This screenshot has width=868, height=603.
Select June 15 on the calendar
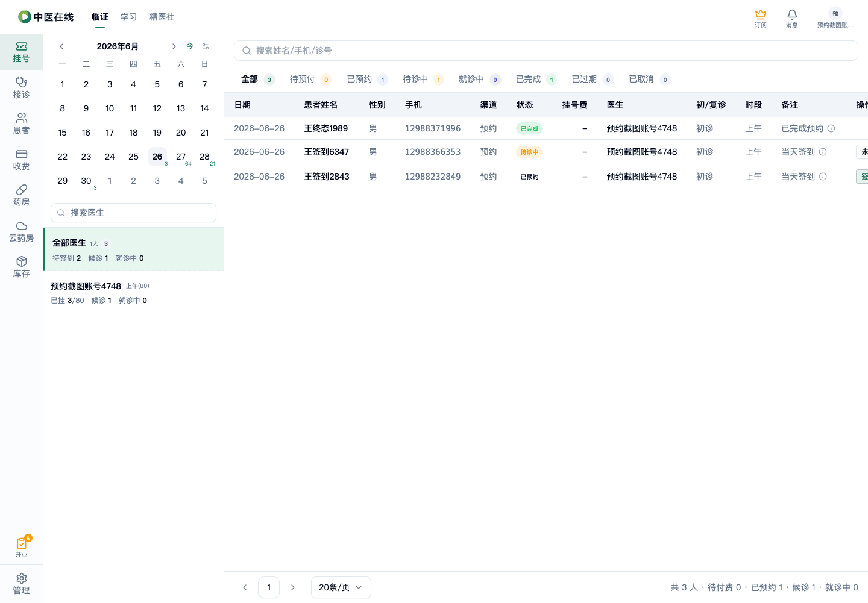point(63,133)
